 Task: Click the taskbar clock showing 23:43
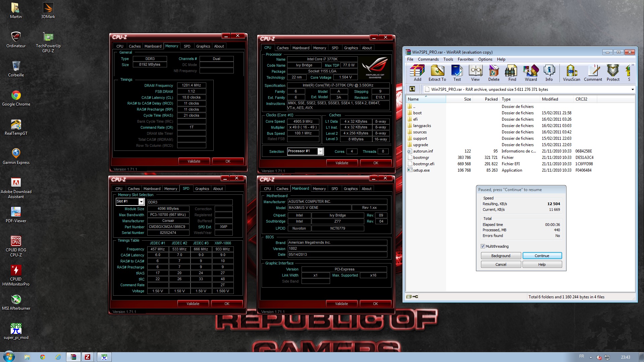coord(625,357)
